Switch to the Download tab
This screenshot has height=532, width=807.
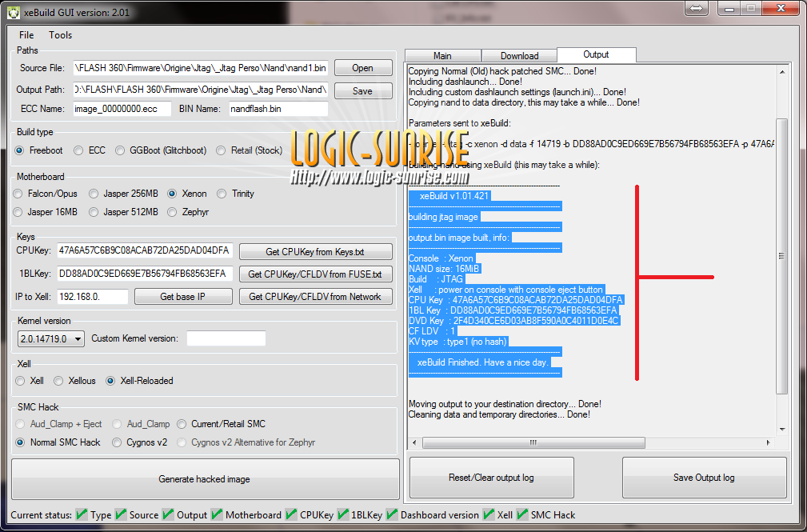click(519, 56)
